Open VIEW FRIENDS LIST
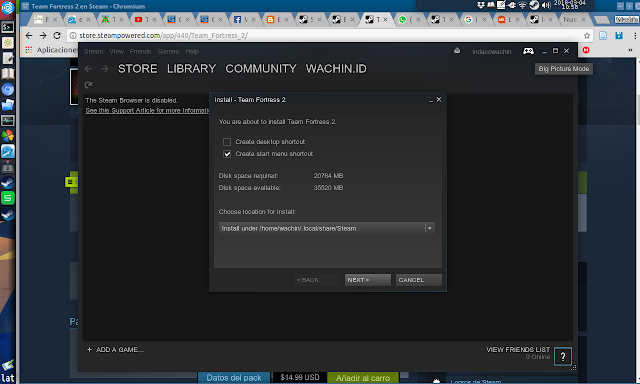The image size is (640, 384). pyautogui.click(x=518, y=350)
